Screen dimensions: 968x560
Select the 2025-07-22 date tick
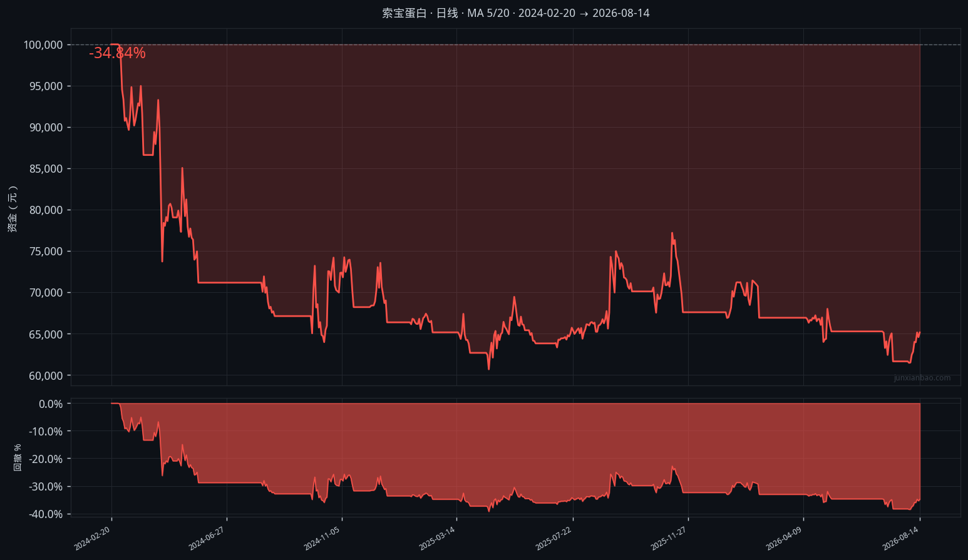click(554, 539)
